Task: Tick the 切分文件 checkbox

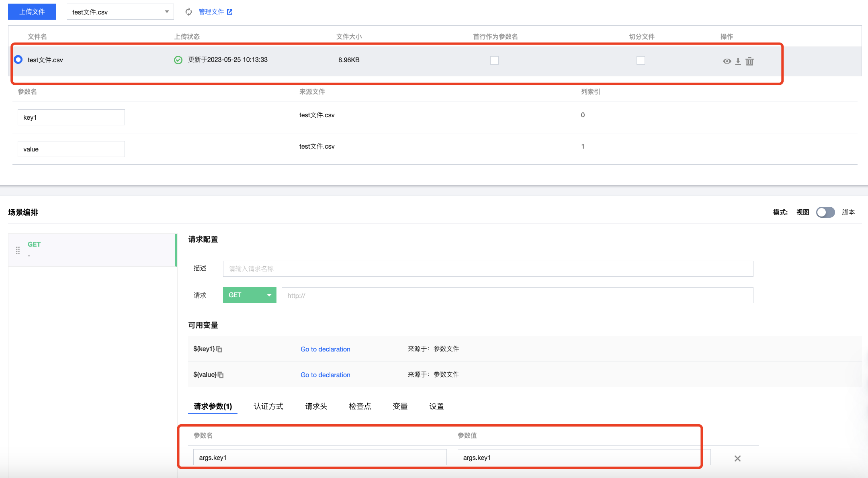Action: [641, 60]
